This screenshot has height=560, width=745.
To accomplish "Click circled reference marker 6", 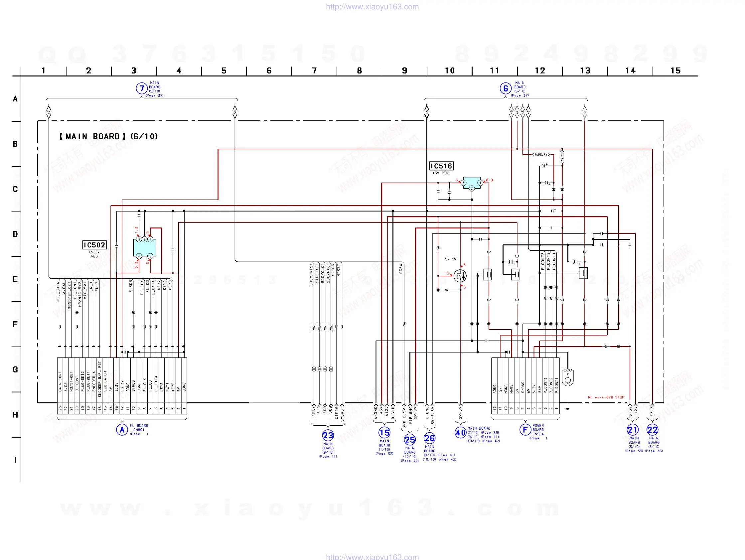I will pos(505,88).
